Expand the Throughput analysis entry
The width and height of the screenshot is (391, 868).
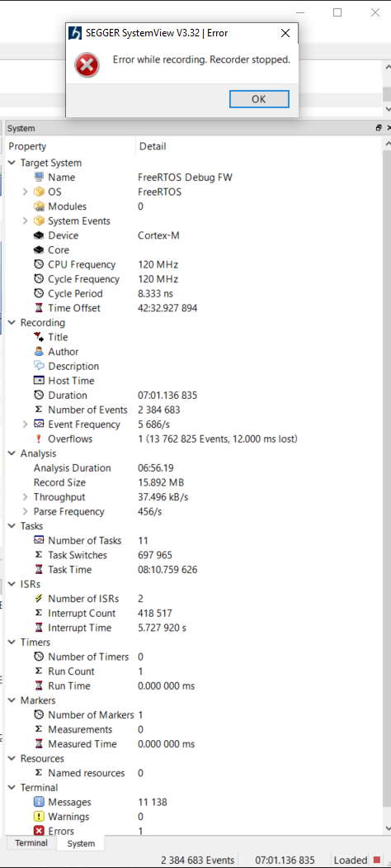click(25, 497)
